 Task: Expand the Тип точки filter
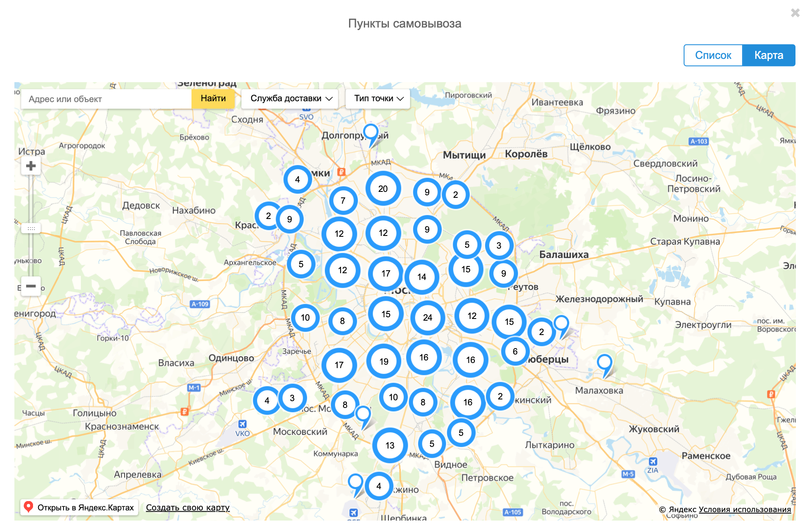click(377, 98)
